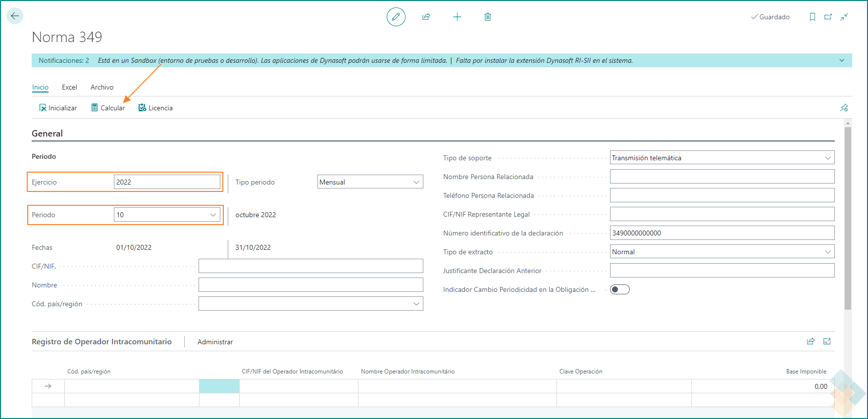Delete record with trash icon

point(488,17)
